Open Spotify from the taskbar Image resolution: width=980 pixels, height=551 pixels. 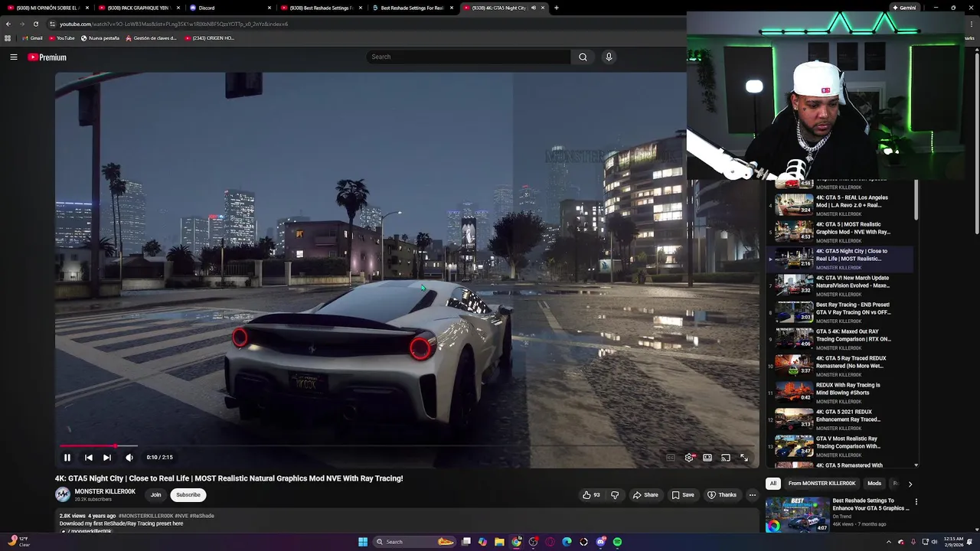(x=617, y=542)
